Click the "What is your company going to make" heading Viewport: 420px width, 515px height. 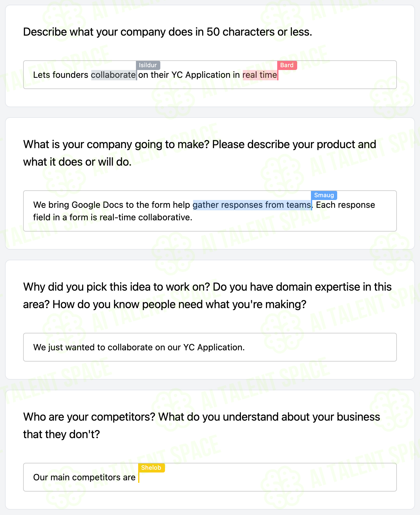click(199, 153)
